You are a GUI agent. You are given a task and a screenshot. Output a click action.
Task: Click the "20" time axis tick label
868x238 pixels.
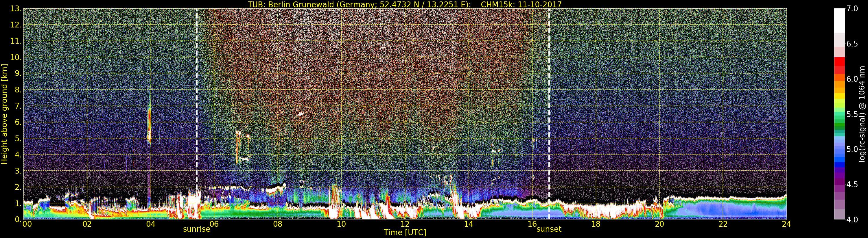point(659,224)
